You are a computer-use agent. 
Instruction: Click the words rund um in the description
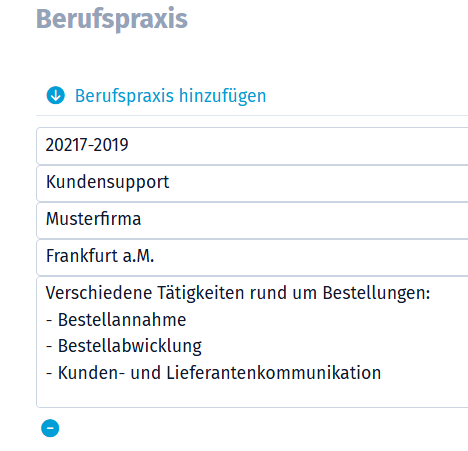(x=283, y=293)
